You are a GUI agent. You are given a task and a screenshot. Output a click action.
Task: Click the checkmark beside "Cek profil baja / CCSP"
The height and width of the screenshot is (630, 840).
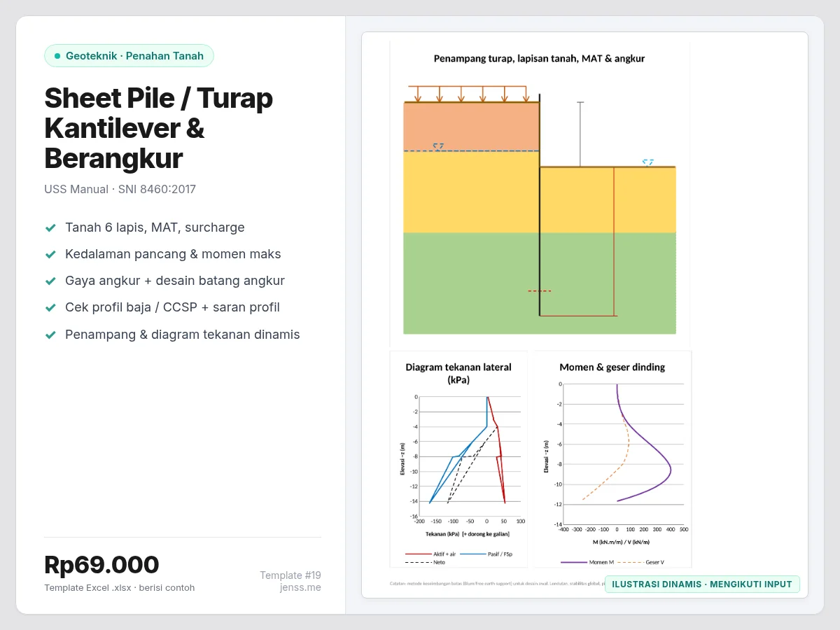(x=50, y=307)
